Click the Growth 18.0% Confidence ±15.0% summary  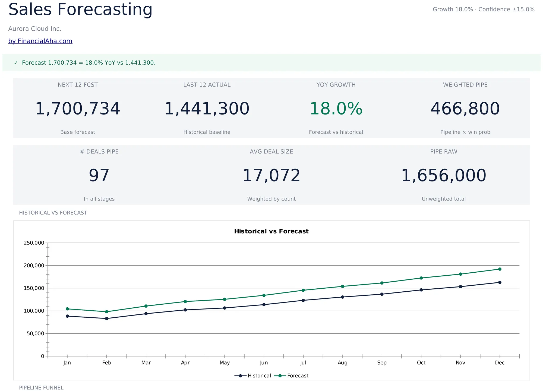point(484,9)
